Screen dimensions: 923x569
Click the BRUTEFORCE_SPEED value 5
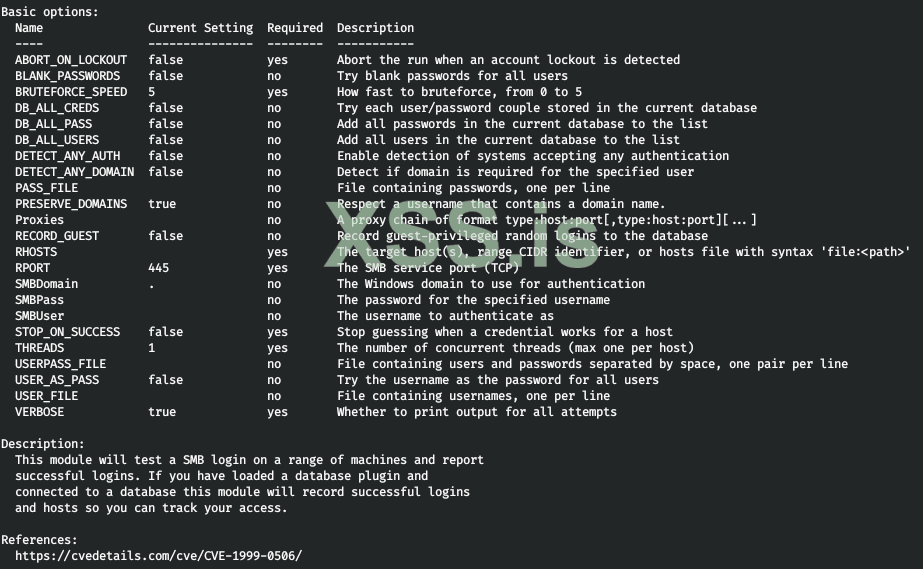pyautogui.click(x=151, y=92)
